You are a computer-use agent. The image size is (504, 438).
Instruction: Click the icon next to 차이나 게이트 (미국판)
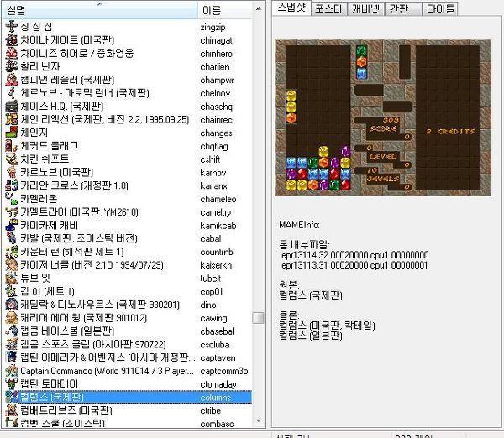tap(12, 39)
